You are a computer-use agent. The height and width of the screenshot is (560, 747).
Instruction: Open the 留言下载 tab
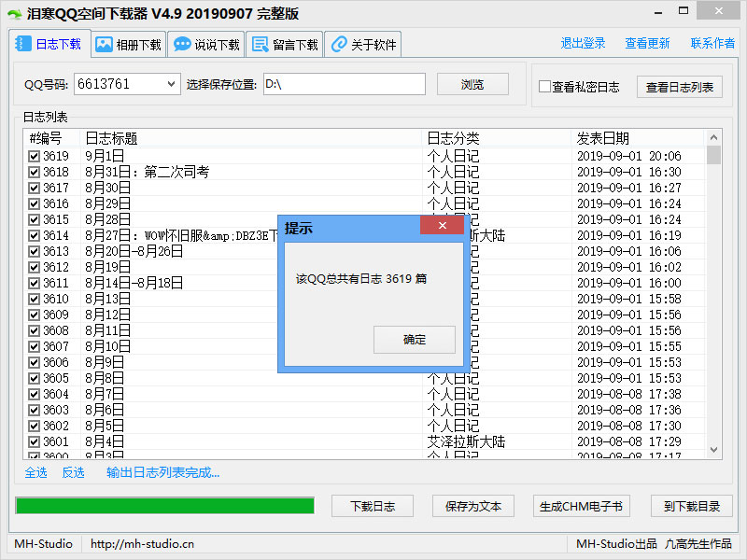tap(285, 45)
